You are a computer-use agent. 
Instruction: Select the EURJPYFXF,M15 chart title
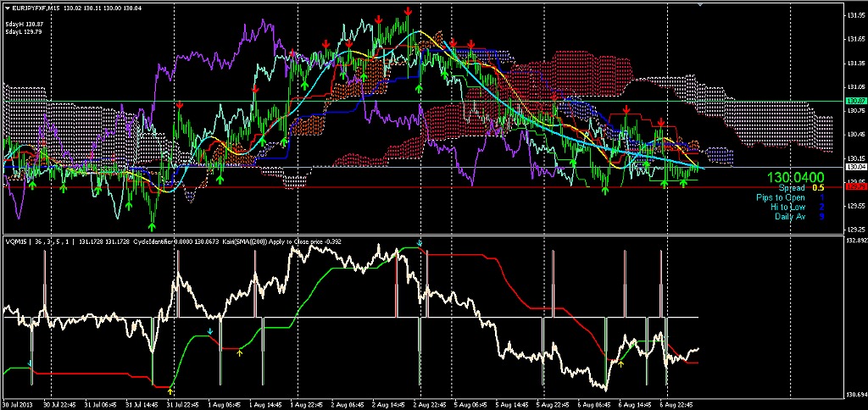(x=36, y=8)
